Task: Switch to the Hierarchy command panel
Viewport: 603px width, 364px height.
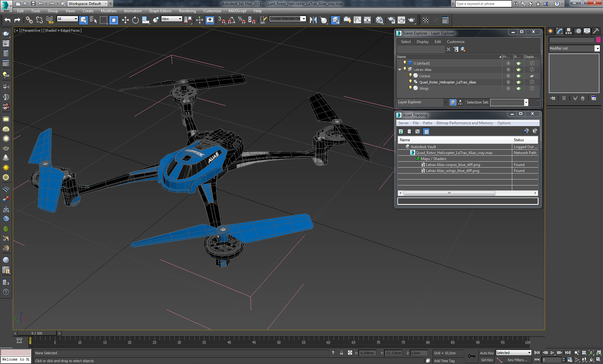Action: tap(568, 31)
